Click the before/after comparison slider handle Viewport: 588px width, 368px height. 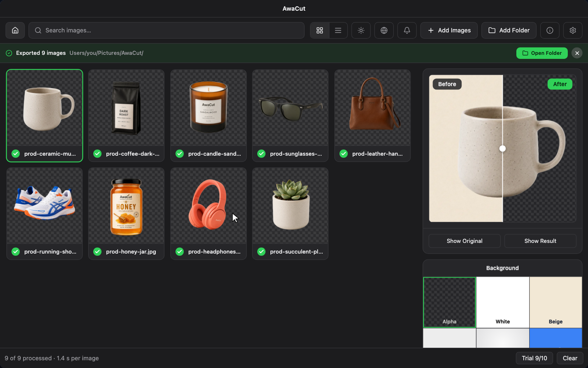(502, 148)
